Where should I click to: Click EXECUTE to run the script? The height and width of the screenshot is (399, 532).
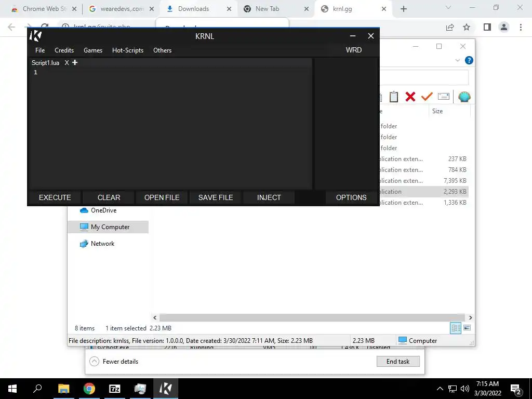click(x=55, y=197)
